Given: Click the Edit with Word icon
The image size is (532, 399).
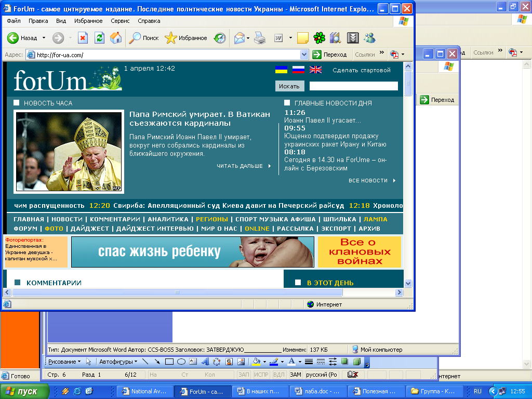Looking at the screenshot, I should [x=278, y=38].
